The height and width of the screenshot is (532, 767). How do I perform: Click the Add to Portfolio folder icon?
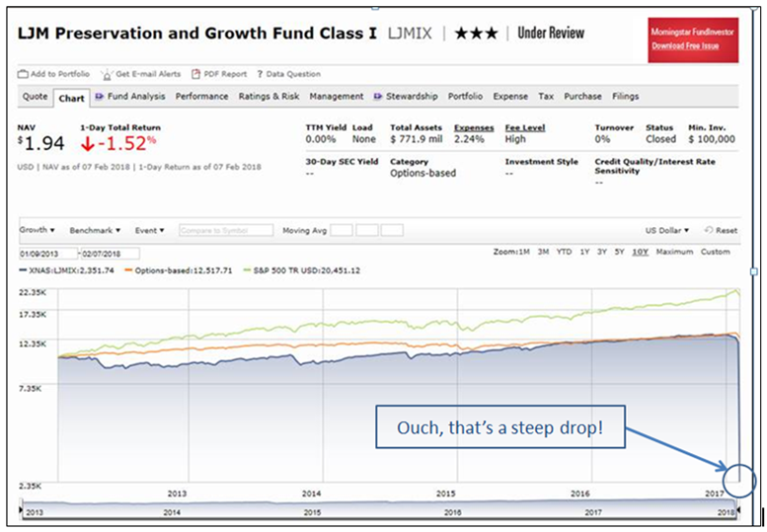coord(23,74)
